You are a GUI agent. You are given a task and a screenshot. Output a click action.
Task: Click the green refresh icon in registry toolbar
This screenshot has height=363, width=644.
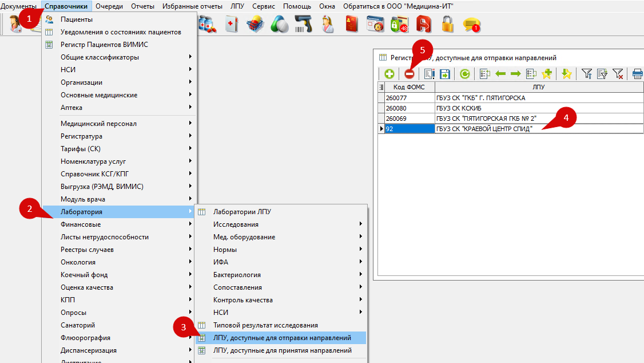465,74
